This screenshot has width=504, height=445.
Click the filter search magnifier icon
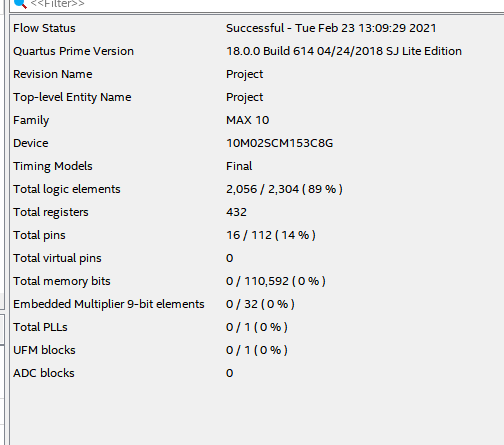(x=20, y=3)
